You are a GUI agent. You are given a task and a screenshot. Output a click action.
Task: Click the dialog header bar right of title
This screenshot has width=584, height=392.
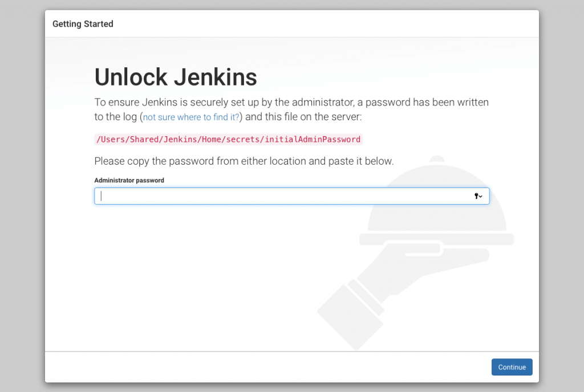342,24
